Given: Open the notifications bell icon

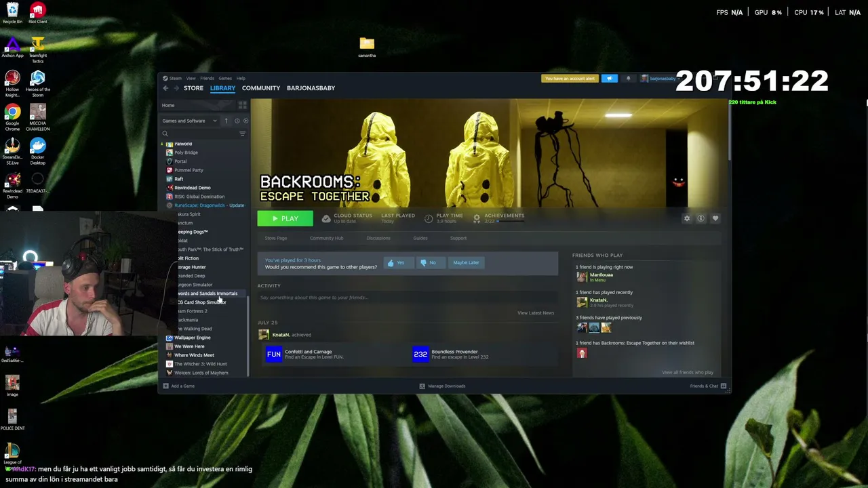Looking at the screenshot, I should [628, 79].
